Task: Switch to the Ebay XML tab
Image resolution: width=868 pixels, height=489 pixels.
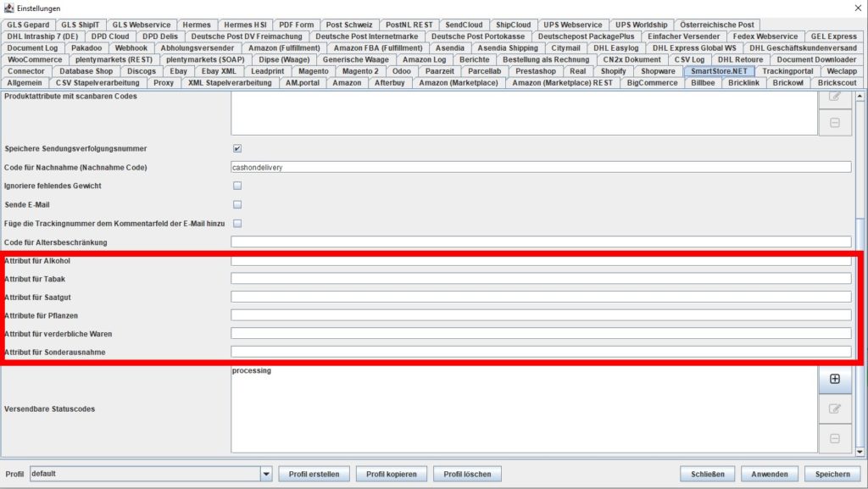Action: pos(219,71)
